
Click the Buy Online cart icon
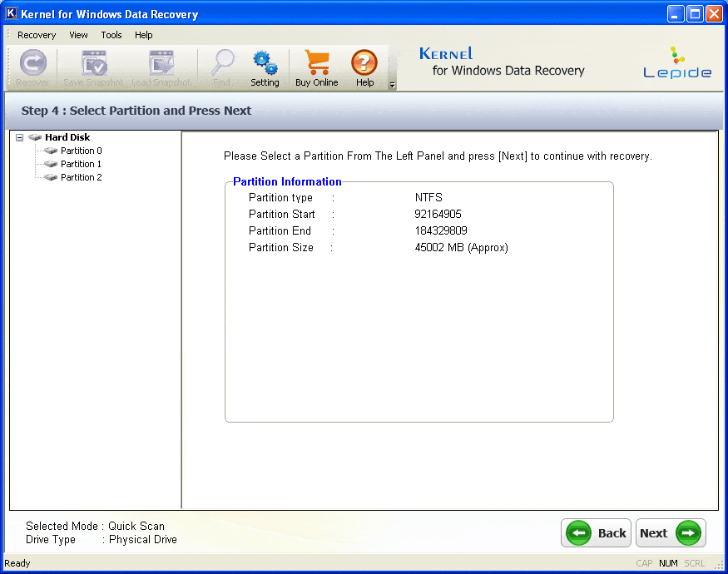pos(317,62)
